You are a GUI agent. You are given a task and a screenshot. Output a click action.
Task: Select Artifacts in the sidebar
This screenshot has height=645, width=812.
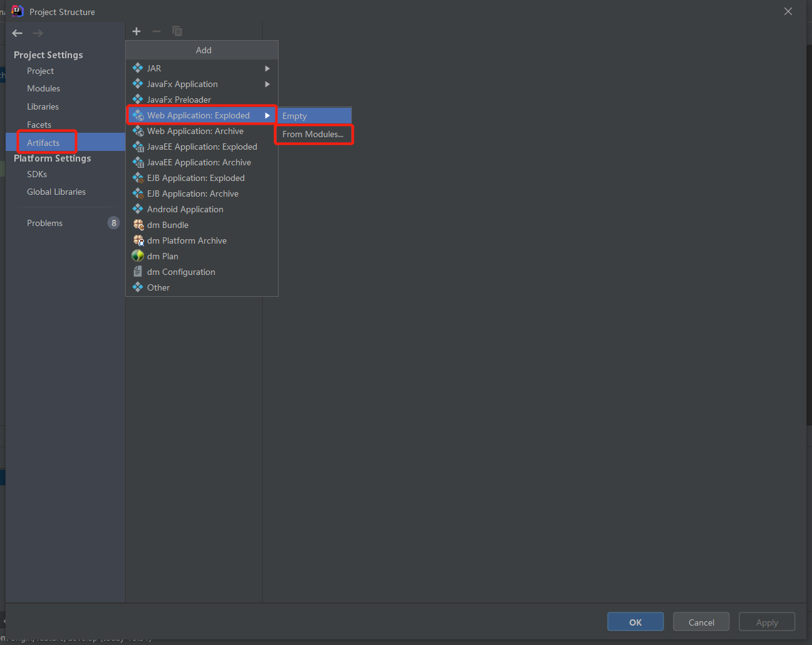[x=65, y=143]
